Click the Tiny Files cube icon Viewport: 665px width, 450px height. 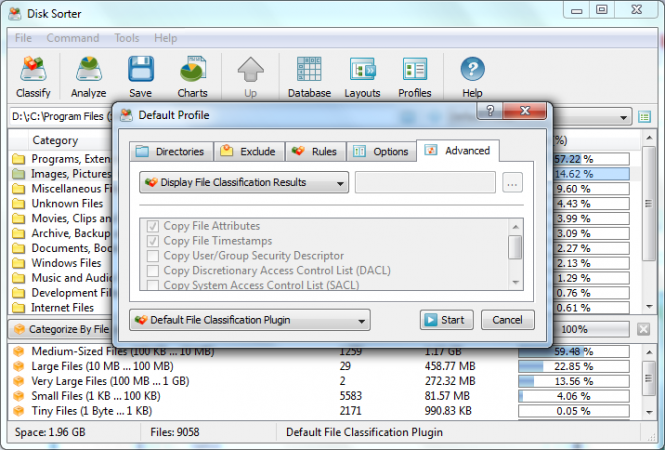click(x=19, y=411)
